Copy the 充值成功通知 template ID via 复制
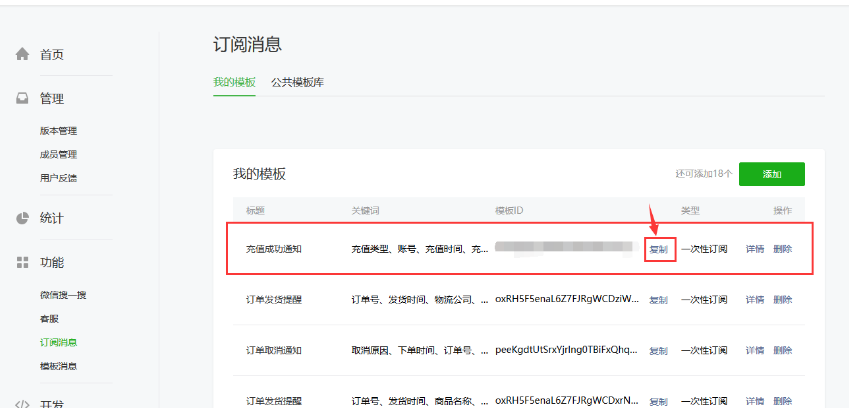 tap(659, 249)
